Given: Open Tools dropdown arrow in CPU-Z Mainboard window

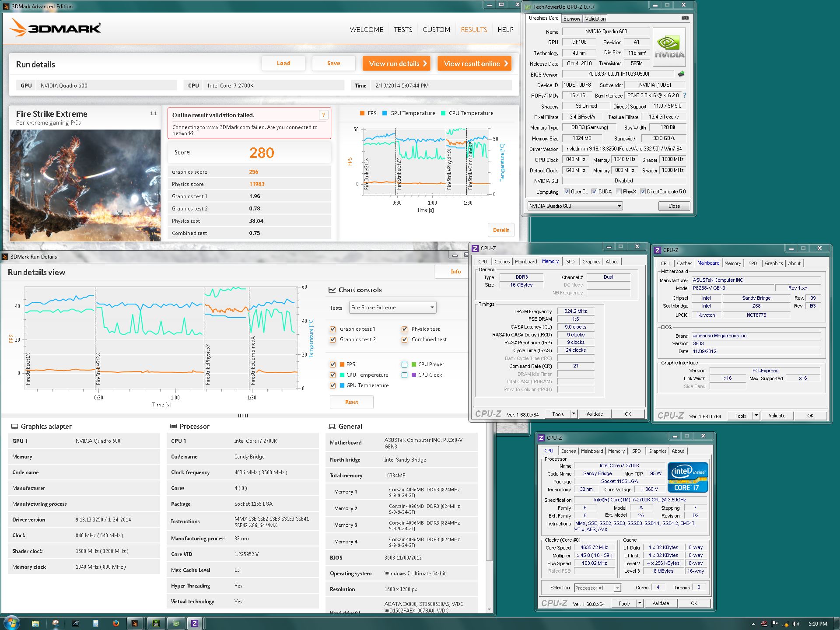Looking at the screenshot, I should (756, 416).
